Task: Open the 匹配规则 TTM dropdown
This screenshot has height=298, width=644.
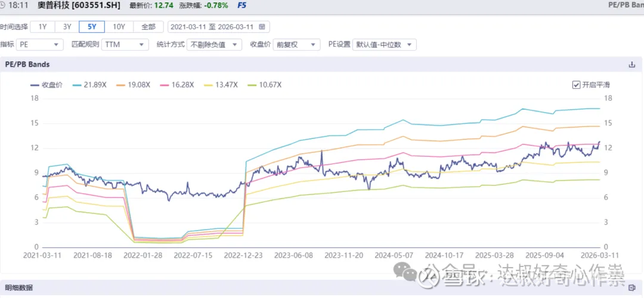Action: tap(125, 45)
